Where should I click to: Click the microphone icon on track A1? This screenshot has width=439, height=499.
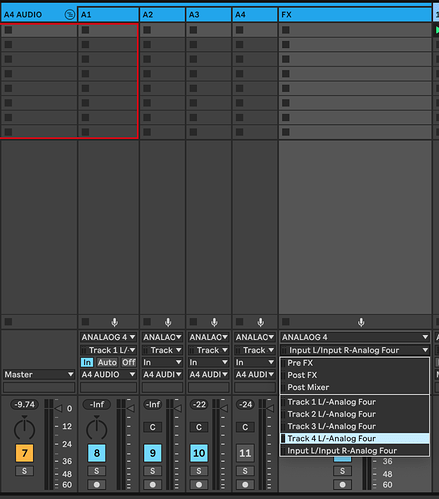tap(114, 322)
